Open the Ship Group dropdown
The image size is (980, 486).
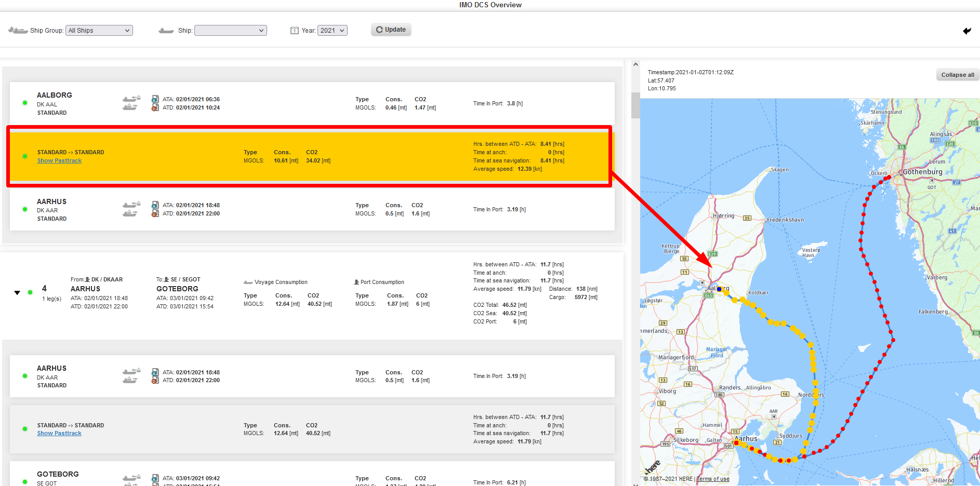[x=99, y=31]
